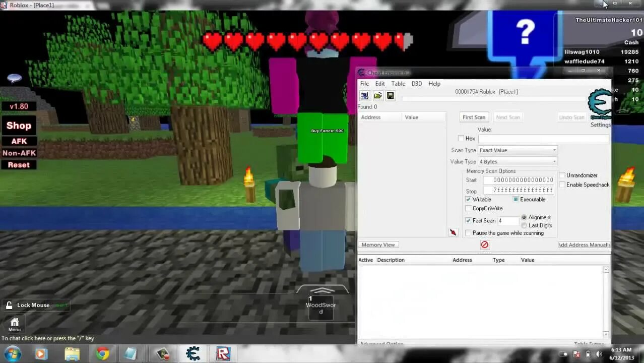The height and width of the screenshot is (363, 644).
Task: Open Roblox chat bubble icon
Action: pyautogui.click(x=14, y=78)
